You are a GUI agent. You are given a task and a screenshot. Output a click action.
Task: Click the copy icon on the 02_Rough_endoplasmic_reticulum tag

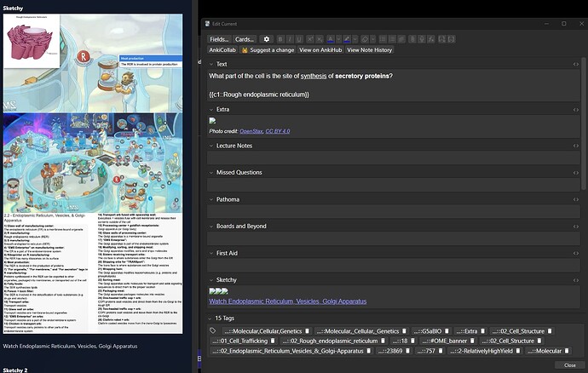[383, 341]
